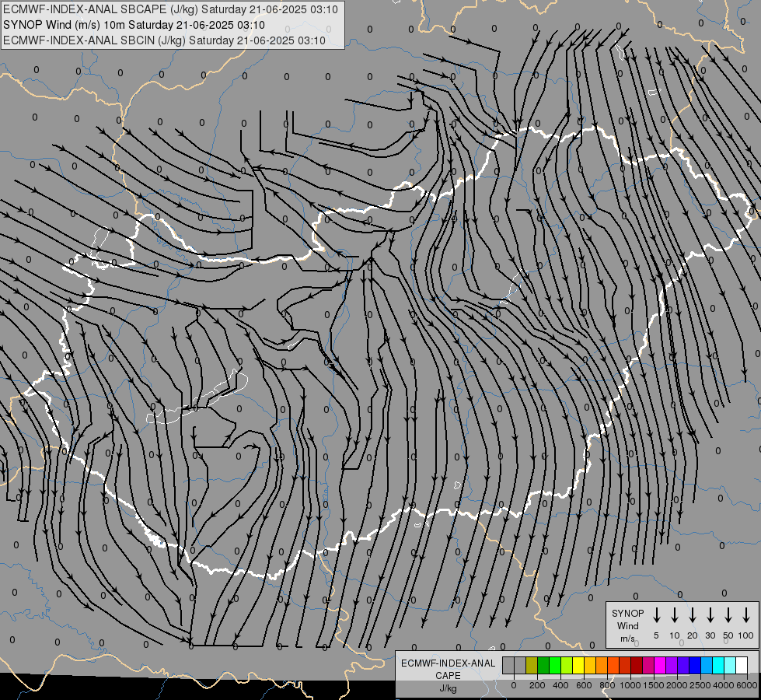This screenshot has height=700, width=761.
Task: Select the olive CAPE swatch below 200
Action: tap(532, 666)
